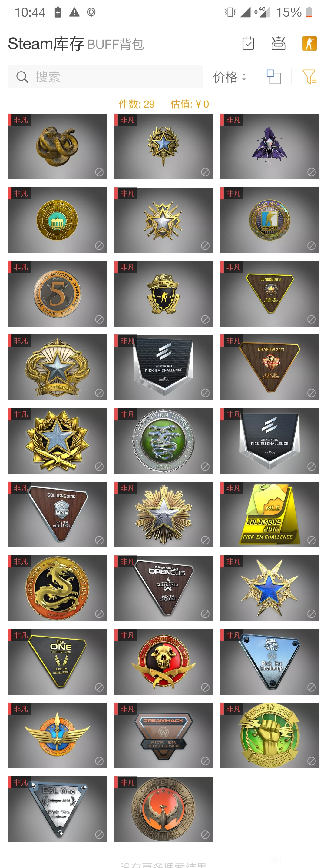Image resolution: width=327 pixels, height=868 pixels.
Task: Open the checklist calendar icon
Action: pos(248,43)
